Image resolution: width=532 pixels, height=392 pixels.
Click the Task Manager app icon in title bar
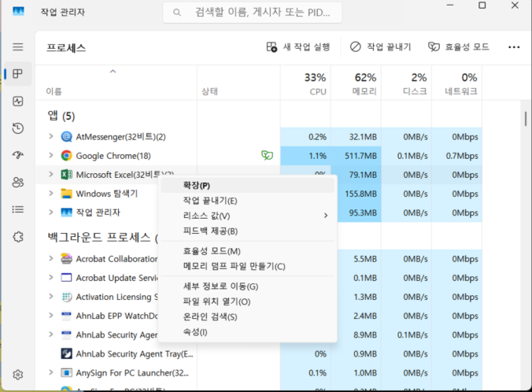coord(18,12)
